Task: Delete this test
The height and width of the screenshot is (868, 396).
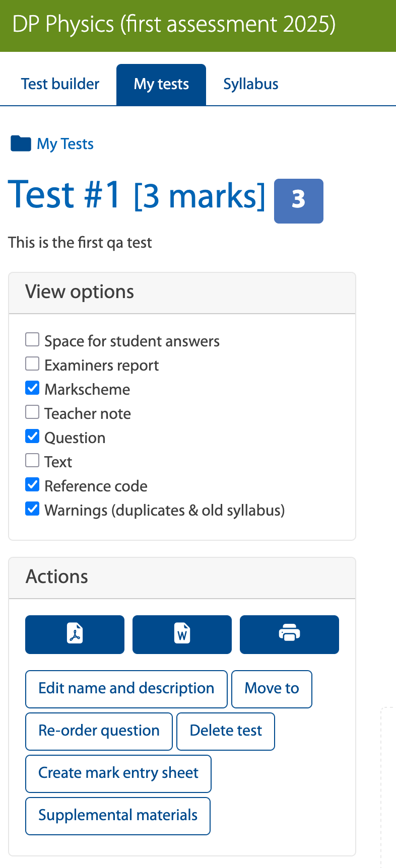Action: point(225,731)
